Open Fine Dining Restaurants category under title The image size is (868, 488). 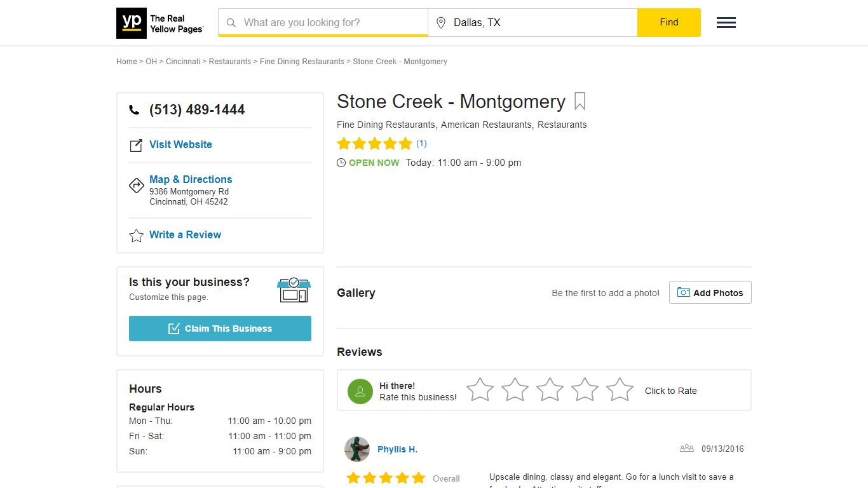tap(386, 125)
